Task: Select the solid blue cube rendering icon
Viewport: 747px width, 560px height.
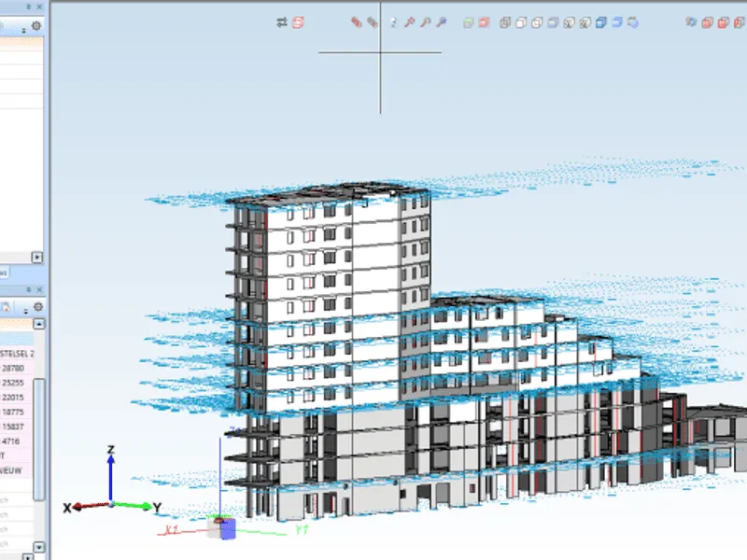Action: click(601, 22)
